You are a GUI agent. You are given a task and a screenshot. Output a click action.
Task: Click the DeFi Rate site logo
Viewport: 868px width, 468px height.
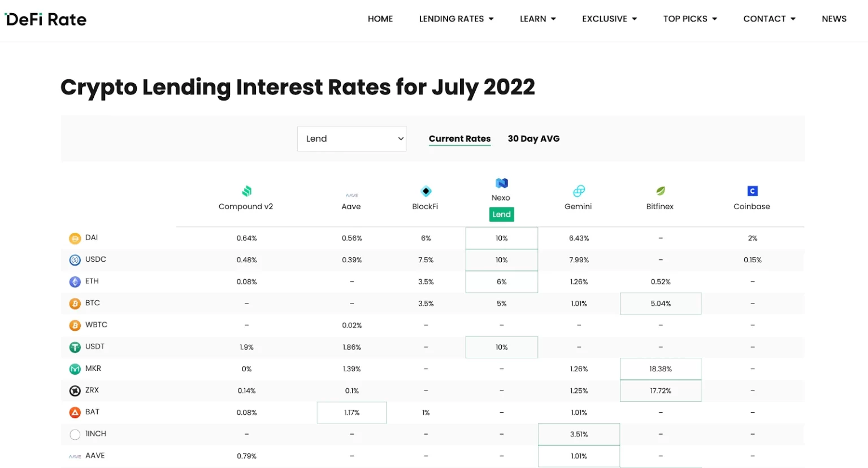point(46,20)
